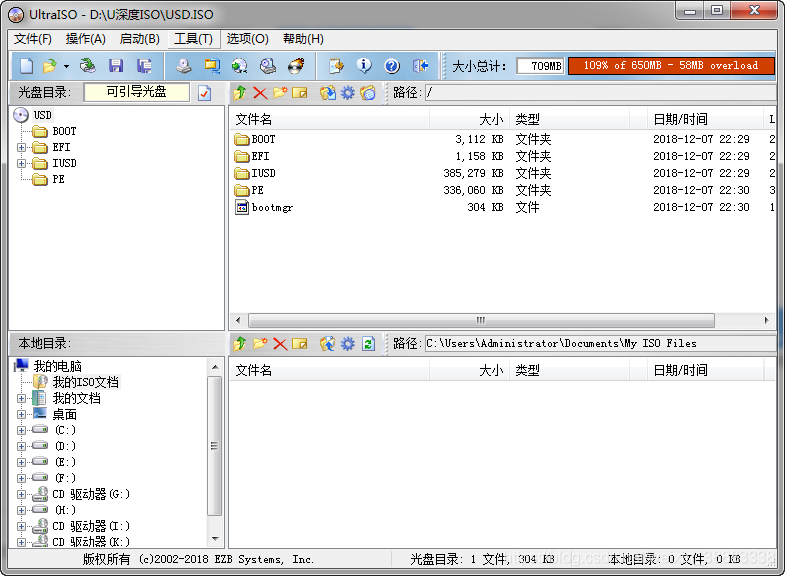Screen dimensions: 785x576
Task: Click the 可引导光盘 bootable disc label
Action: click(x=137, y=92)
